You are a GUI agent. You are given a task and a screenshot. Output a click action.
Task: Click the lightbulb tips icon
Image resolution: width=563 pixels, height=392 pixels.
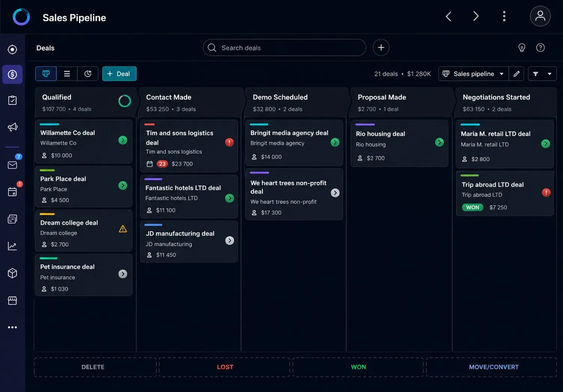[521, 48]
